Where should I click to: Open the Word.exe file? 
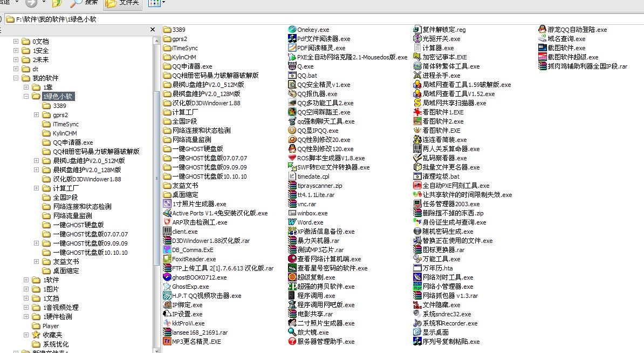point(310,222)
